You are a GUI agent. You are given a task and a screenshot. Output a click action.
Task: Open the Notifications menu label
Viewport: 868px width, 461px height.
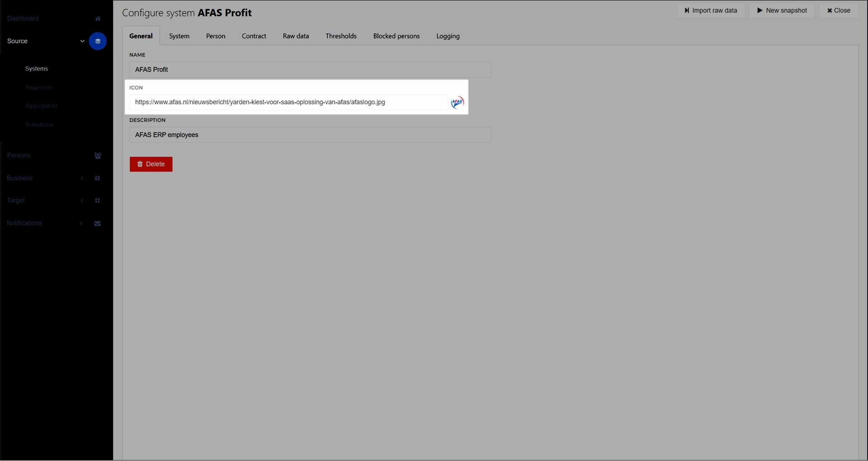point(24,223)
